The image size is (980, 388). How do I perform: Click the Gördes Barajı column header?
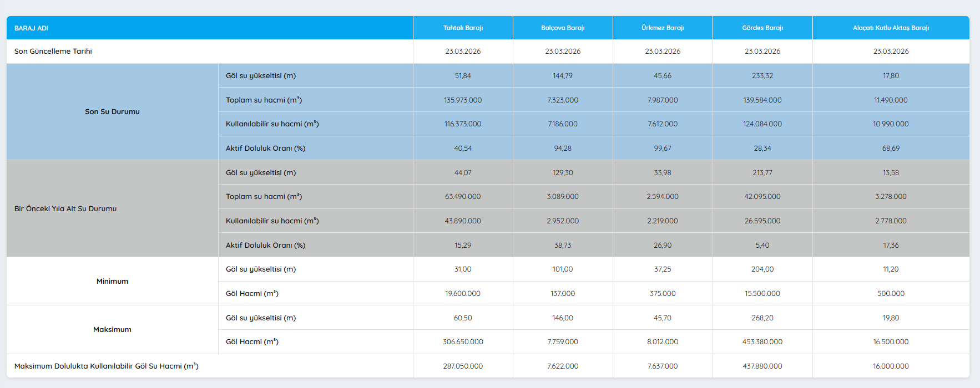[x=762, y=28]
